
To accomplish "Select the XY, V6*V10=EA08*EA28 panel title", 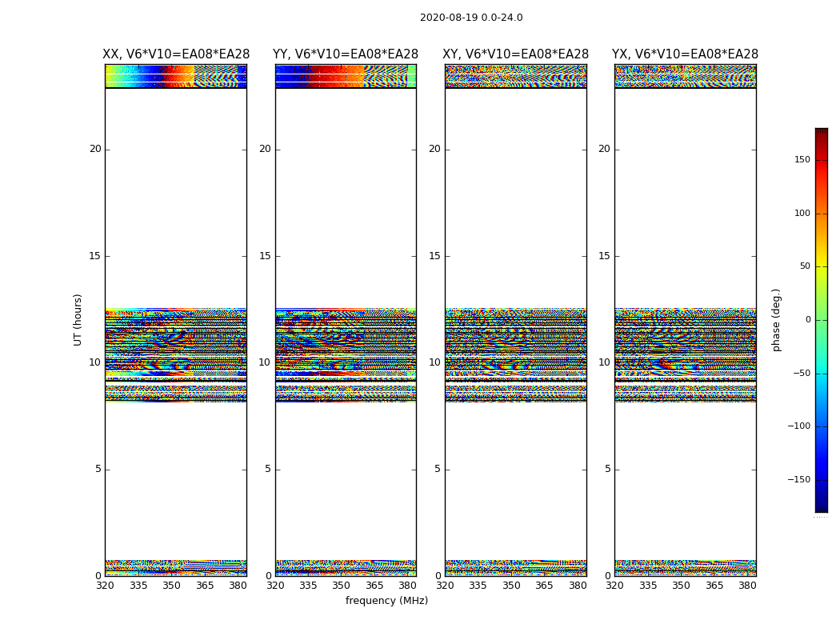I will point(515,54).
